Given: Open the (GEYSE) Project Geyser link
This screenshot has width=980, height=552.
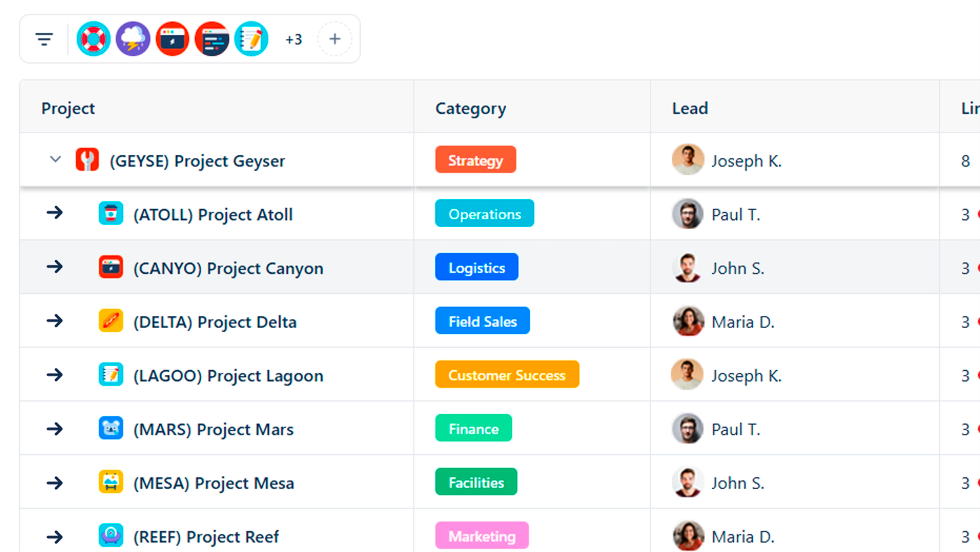Looking at the screenshot, I should [x=197, y=161].
